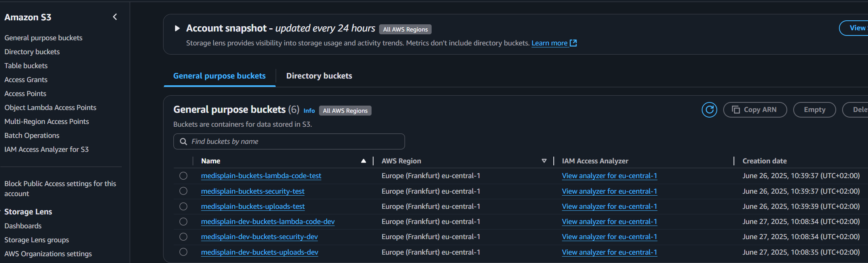Viewport: 868px width, 263px height.
Task: Open IAM Access Analyzer for S3
Action: pyautogui.click(x=47, y=149)
